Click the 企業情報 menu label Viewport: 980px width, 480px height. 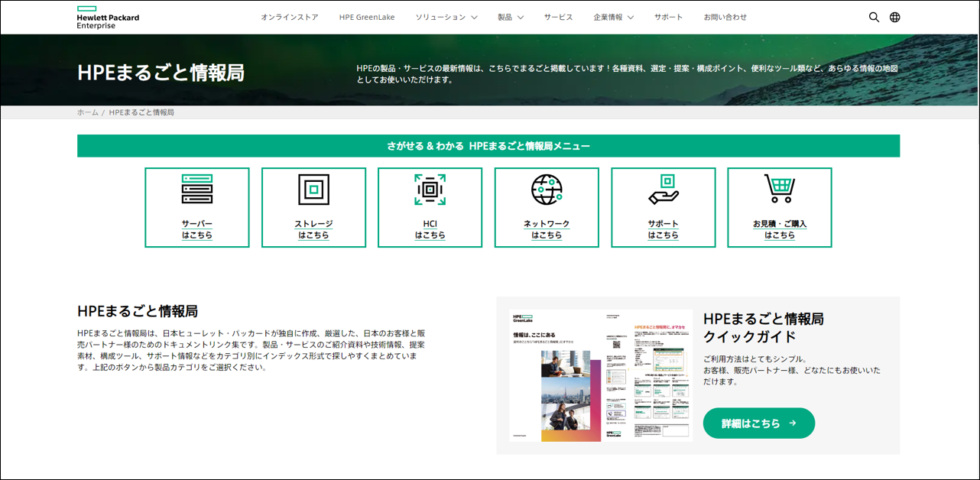point(608,17)
